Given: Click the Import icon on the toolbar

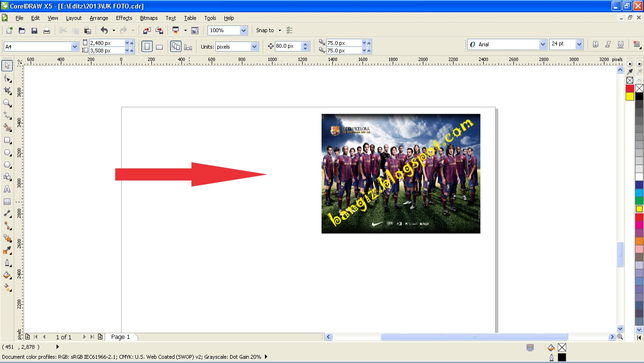Looking at the screenshot, I should click(x=147, y=30).
